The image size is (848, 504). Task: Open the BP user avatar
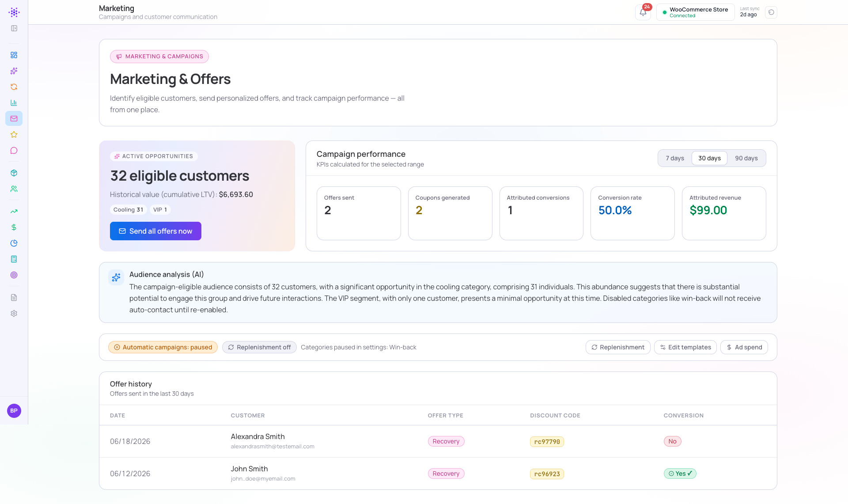(x=14, y=411)
